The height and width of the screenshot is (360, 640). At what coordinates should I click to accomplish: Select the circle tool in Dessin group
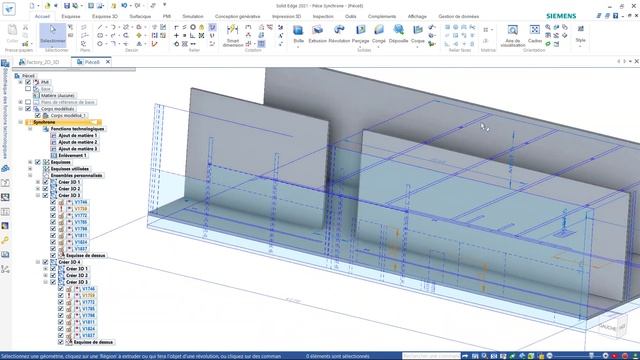(x=100, y=43)
